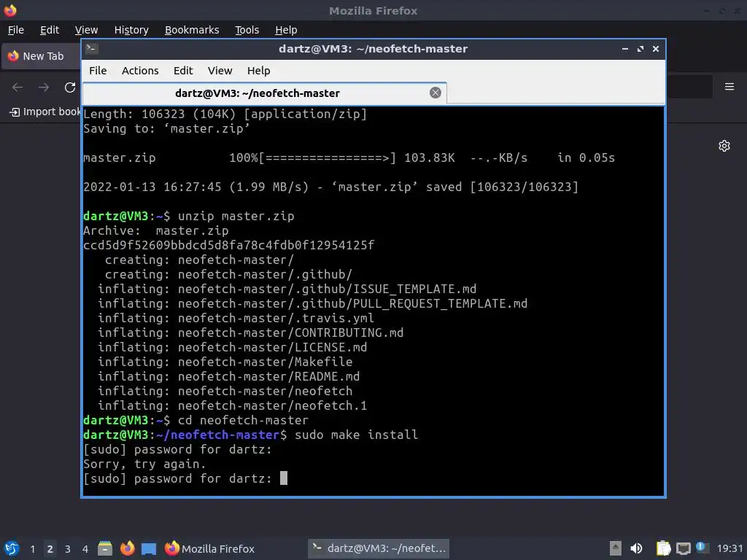Maximize the terminal window

pyautogui.click(x=640, y=49)
